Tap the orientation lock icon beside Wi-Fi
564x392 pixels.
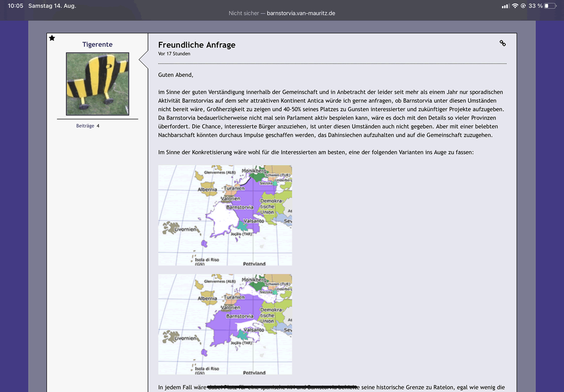coord(523,6)
